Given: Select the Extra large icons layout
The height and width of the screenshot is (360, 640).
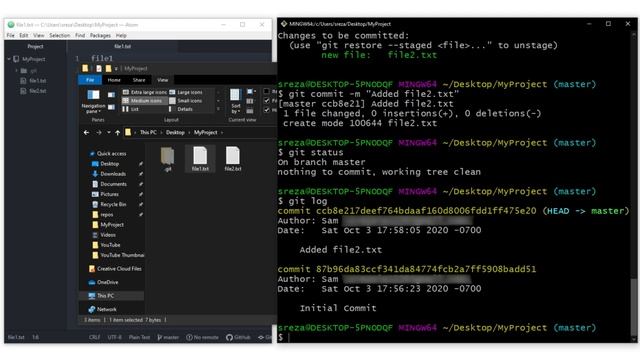Looking at the screenshot, I should (144, 92).
